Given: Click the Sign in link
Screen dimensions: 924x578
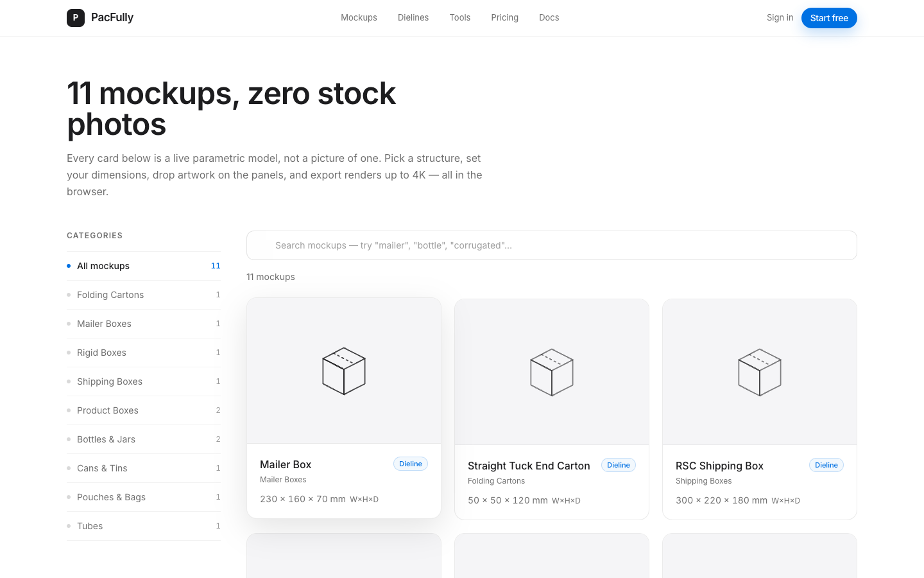Looking at the screenshot, I should [780, 18].
